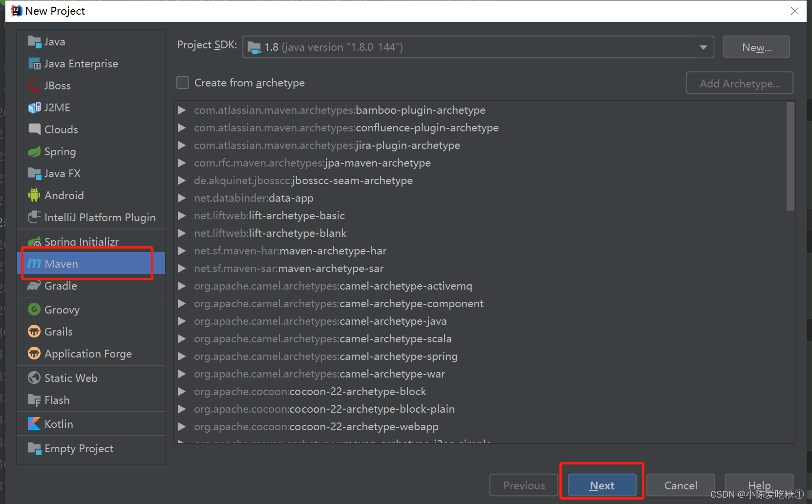Screen dimensions: 812x504
Task: Pick the Static Web globe icon
Action: click(x=34, y=378)
